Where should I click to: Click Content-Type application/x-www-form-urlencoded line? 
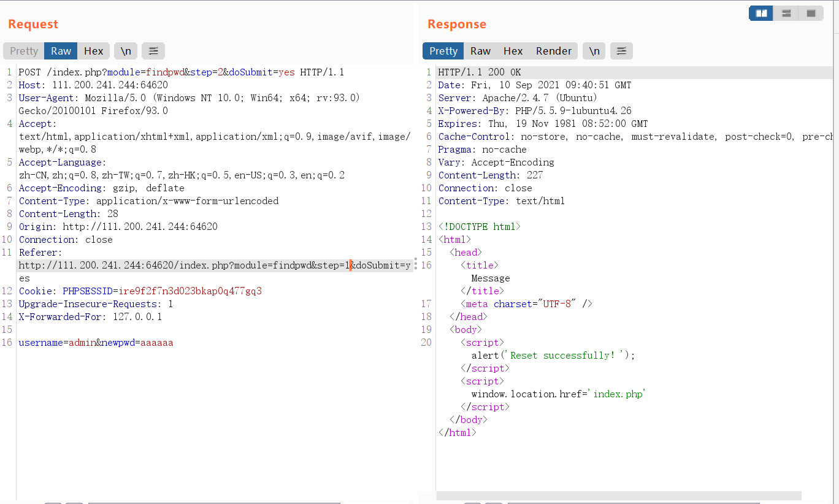click(148, 201)
